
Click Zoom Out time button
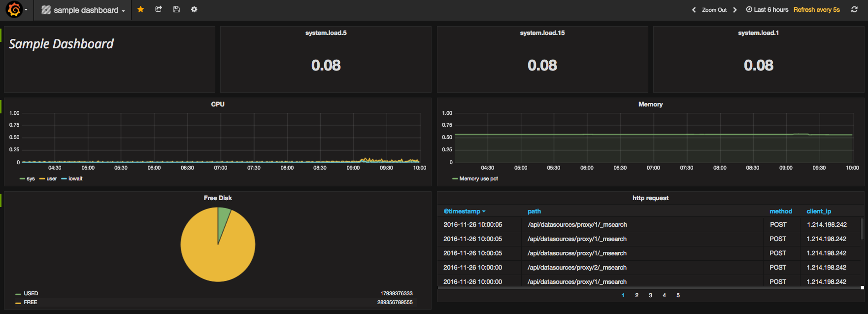[714, 10]
